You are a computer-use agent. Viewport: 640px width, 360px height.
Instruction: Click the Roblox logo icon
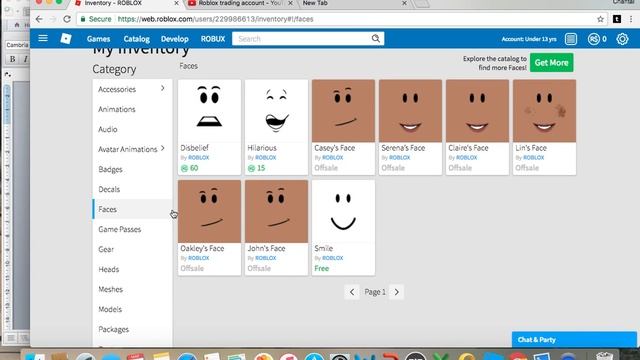pos(66,38)
